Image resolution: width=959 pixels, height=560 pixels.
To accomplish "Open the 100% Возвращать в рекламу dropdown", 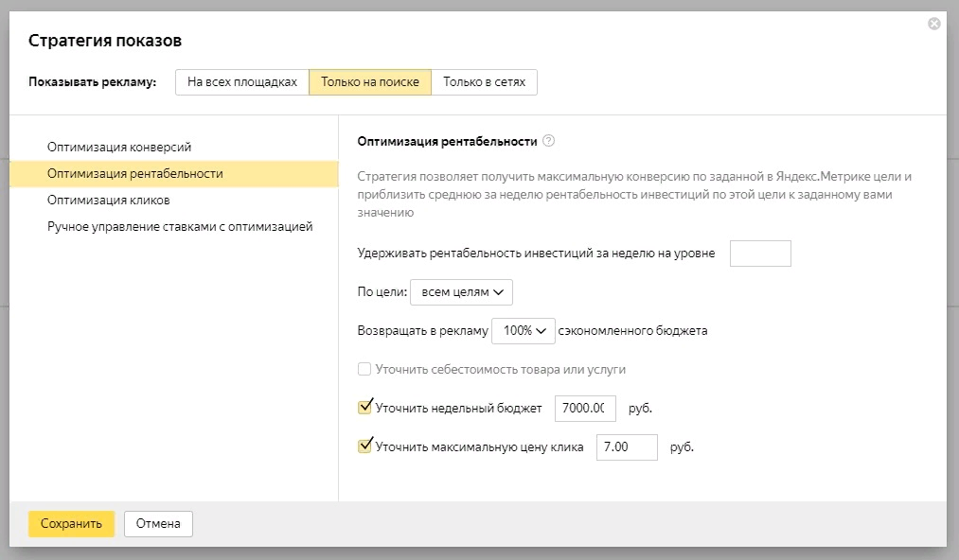I will (x=524, y=331).
